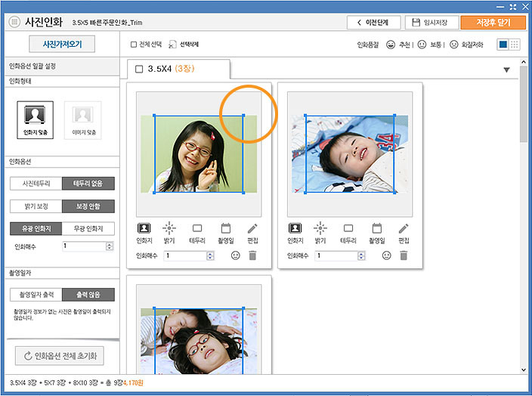Image resolution: width=532 pixels, height=396 pixels.
Task: Click the 인화지 icon under first photo
Action: click(x=144, y=228)
